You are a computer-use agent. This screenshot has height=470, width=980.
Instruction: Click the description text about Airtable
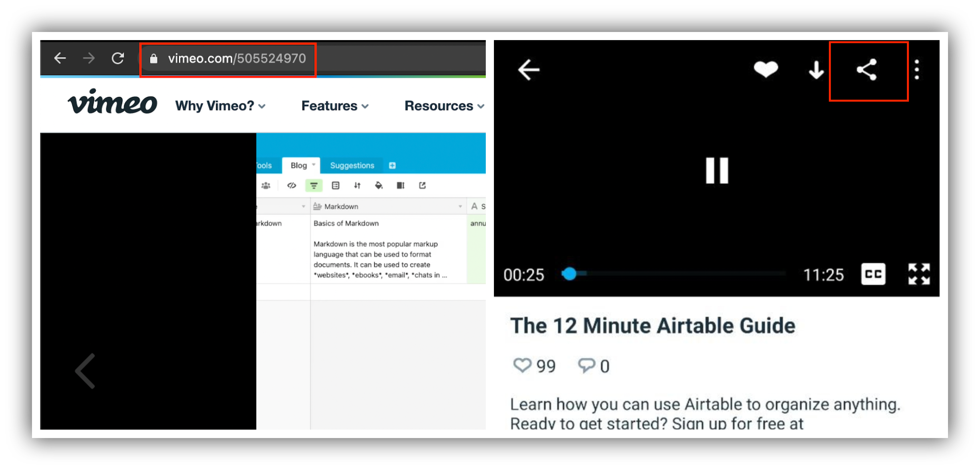click(705, 414)
